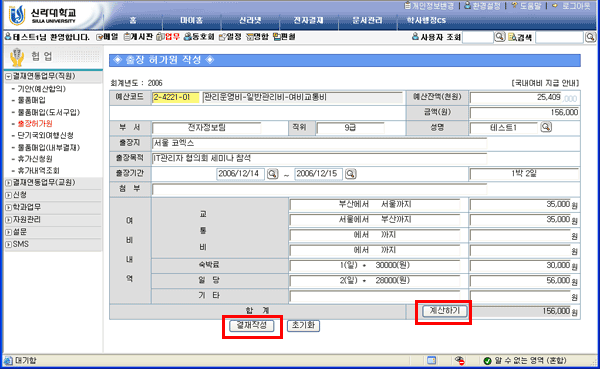Switch to the 신라넷 tab
This screenshot has height=369, width=600.
tap(250, 20)
